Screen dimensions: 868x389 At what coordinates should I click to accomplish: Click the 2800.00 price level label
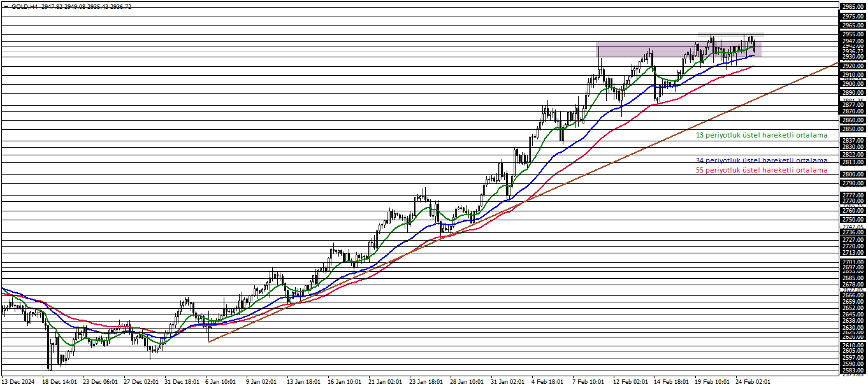852,174
